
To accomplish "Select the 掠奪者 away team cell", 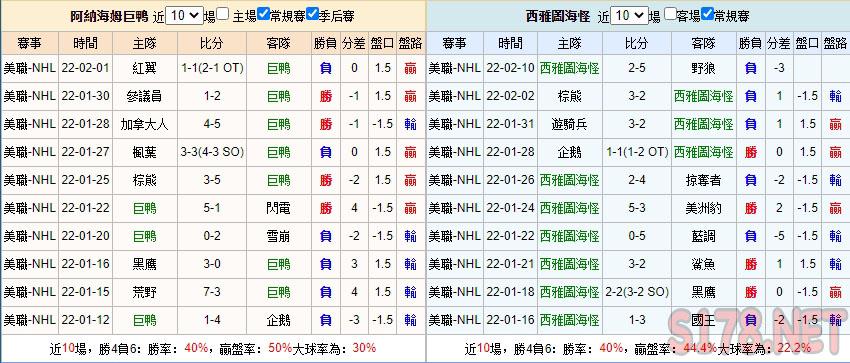I will click(704, 180).
